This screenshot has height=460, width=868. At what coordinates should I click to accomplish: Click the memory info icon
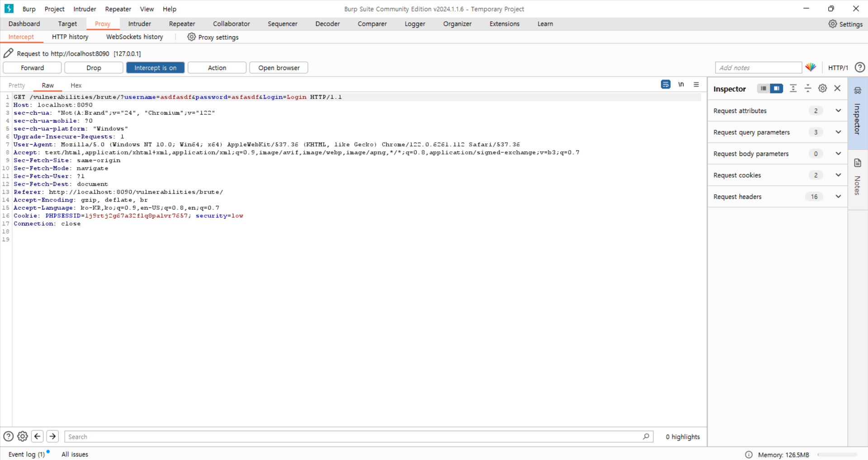tap(749, 455)
